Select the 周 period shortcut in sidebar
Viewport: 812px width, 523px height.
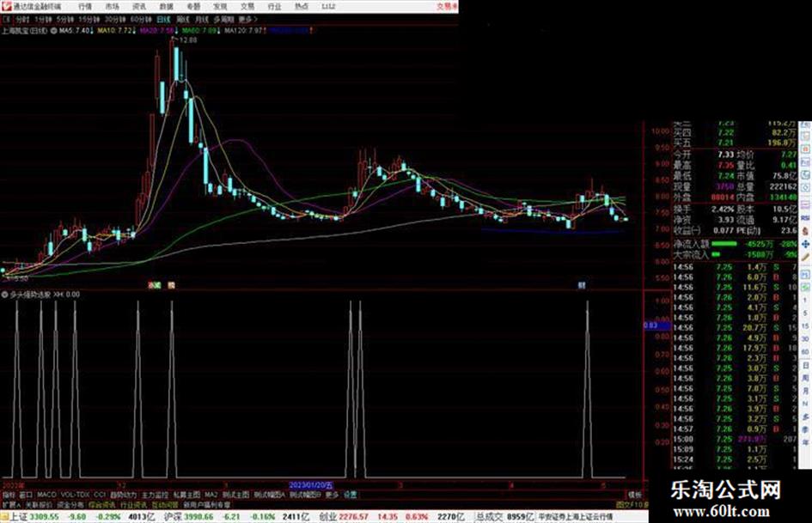(805, 378)
